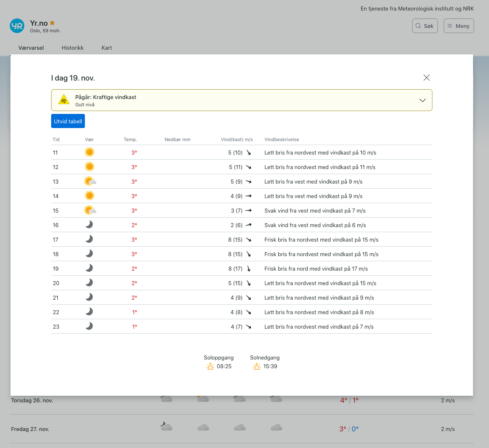The width and height of the screenshot is (489, 448).
Task: Click the moon weather icon for hour 19
Action: (89, 268)
